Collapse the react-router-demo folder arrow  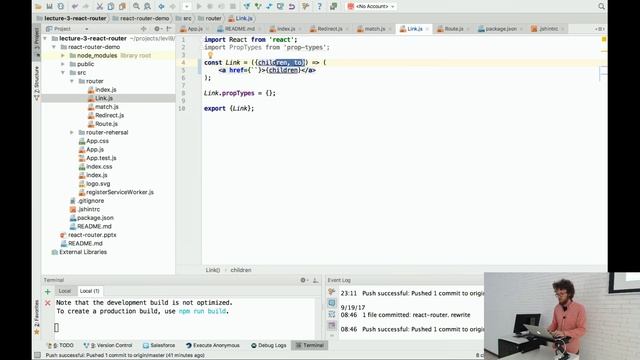pyautogui.click(x=54, y=47)
